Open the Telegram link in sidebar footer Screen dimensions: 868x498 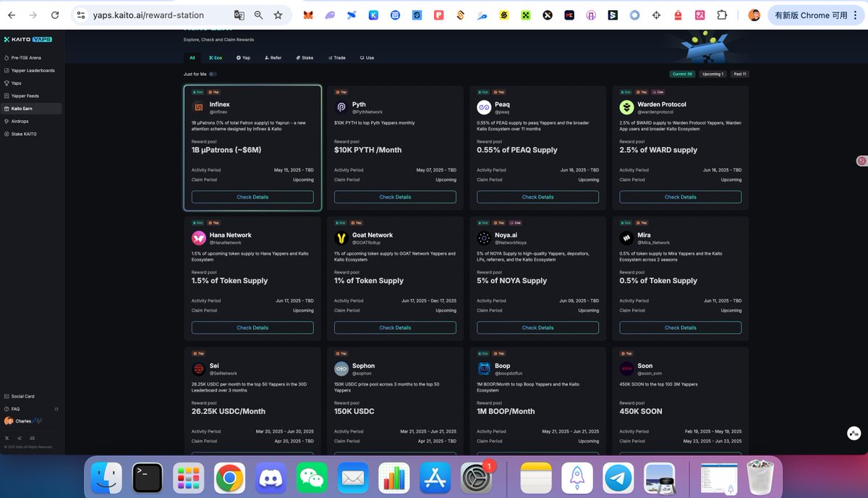point(20,438)
